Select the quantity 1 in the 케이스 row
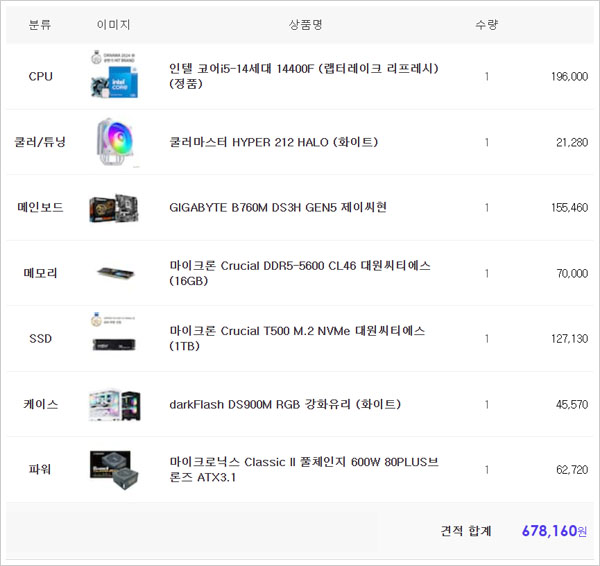The height and width of the screenshot is (566, 600). 487,405
